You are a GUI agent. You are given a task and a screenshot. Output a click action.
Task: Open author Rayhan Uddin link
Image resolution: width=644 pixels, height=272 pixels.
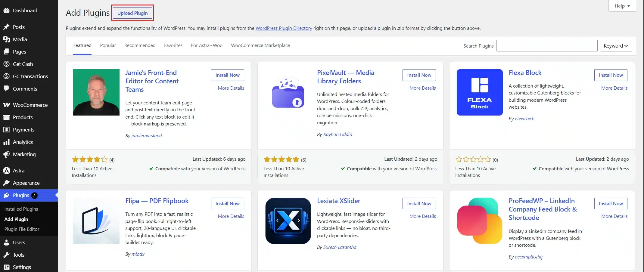pos(338,134)
